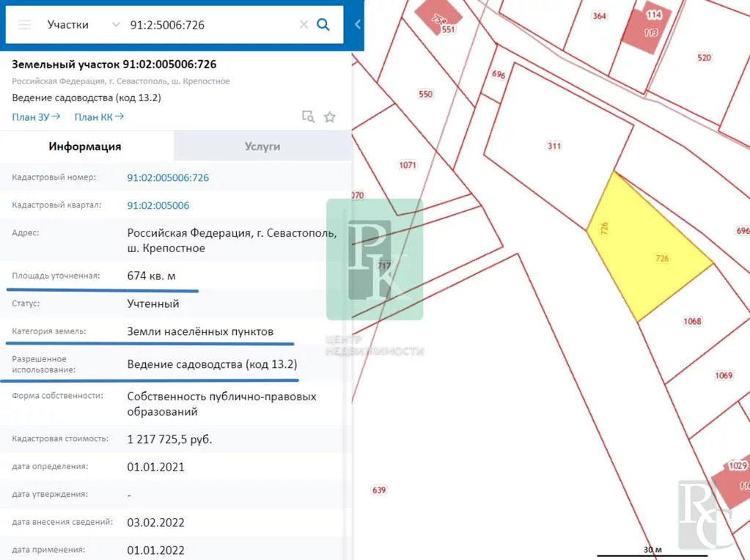The image size is (750, 560).
Task: Select parcel 1071 on the map
Action: (x=407, y=165)
